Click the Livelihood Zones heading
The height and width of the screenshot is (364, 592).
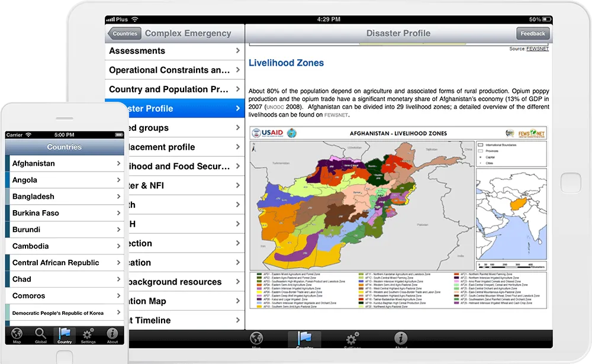286,63
